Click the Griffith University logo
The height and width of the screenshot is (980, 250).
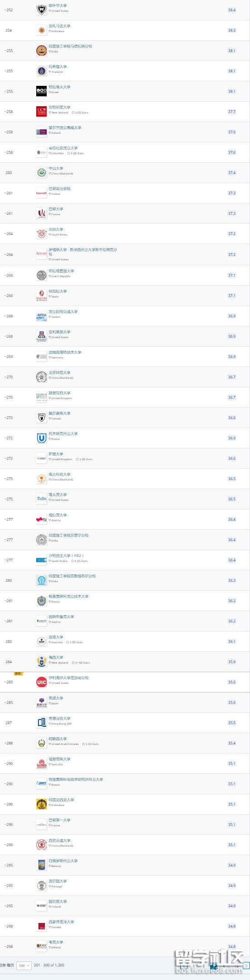[42, 763]
